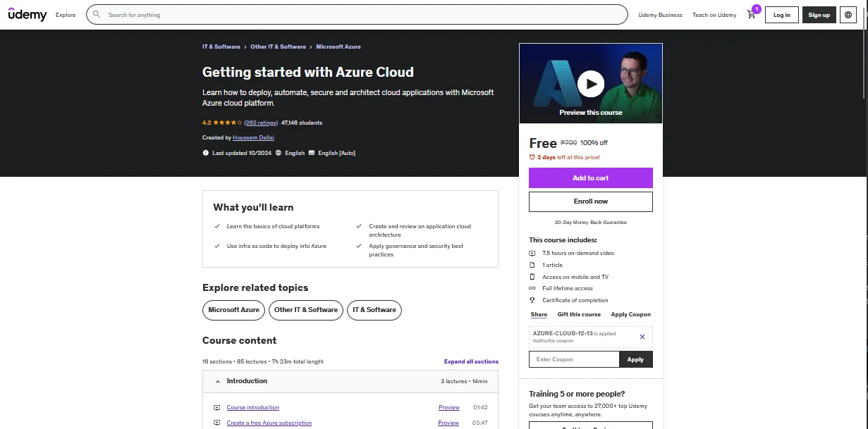
Task: Click the Sign up button
Action: click(x=819, y=15)
